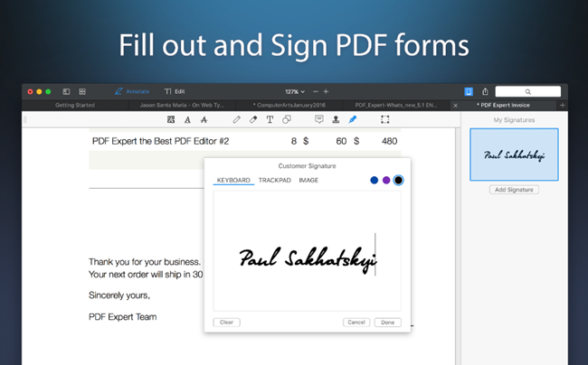The height and width of the screenshot is (365, 588).
Task: Confirm signature with Done button
Action: (x=388, y=322)
